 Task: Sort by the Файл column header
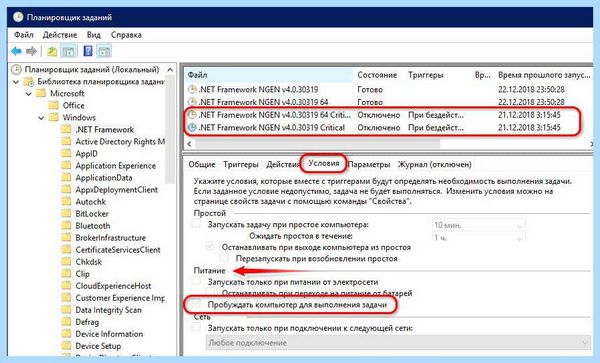[x=269, y=75]
